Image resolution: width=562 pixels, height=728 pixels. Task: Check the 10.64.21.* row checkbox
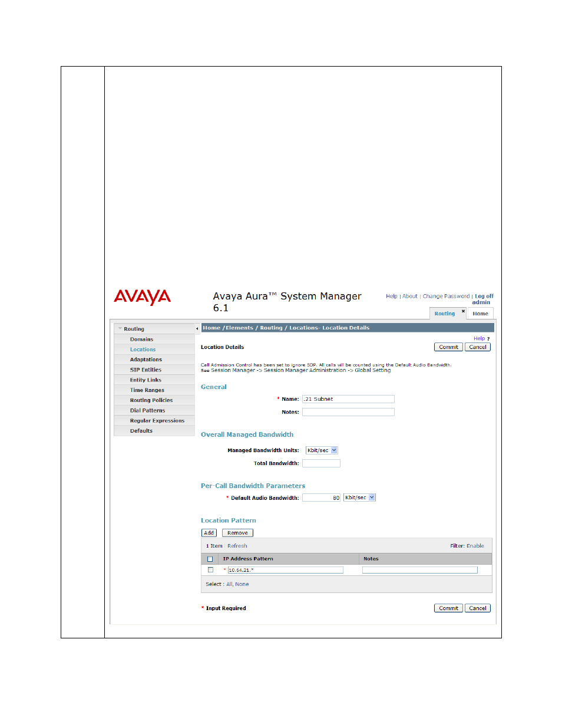(210, 570)
